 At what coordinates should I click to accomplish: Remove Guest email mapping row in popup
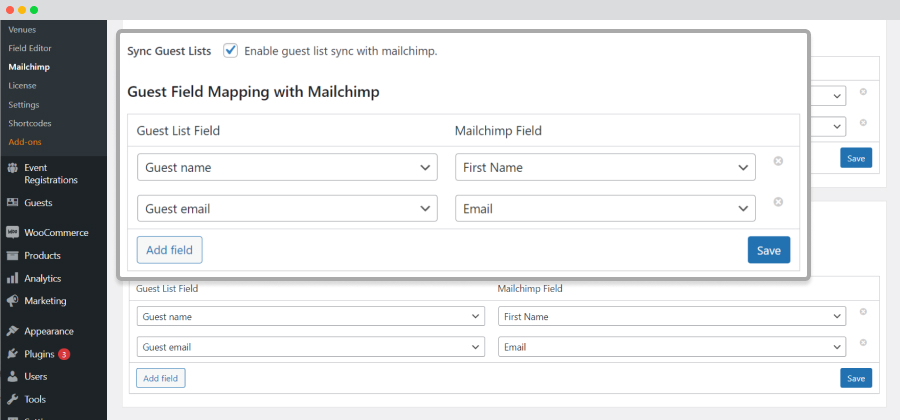pos(778,202)
